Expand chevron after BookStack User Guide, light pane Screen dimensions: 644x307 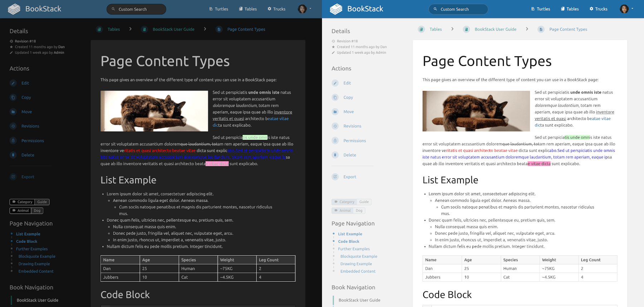[x=527, y=29]
